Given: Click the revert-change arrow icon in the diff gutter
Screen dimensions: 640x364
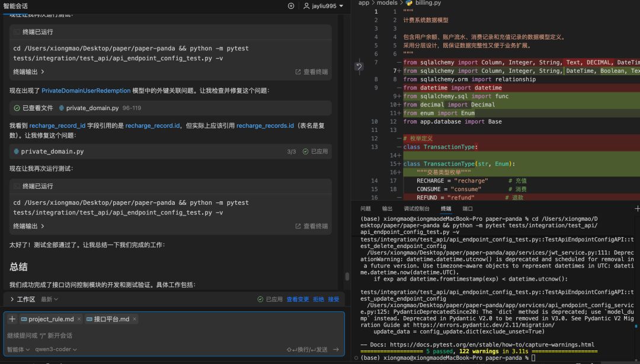Looking at the screenshot, I should click(359, 66).
